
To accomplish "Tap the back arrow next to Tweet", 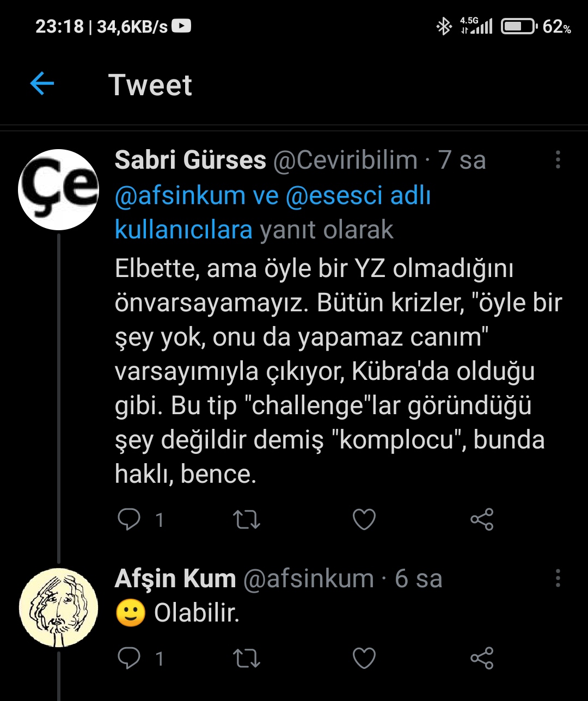I will pyautogui.click(x=42, y=84).
